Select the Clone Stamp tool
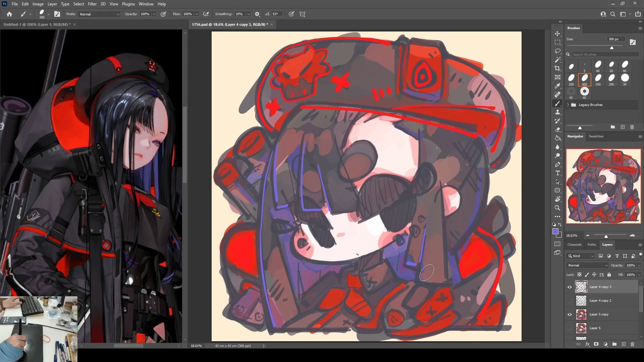The image size is (644, 362). coord(557,112)
